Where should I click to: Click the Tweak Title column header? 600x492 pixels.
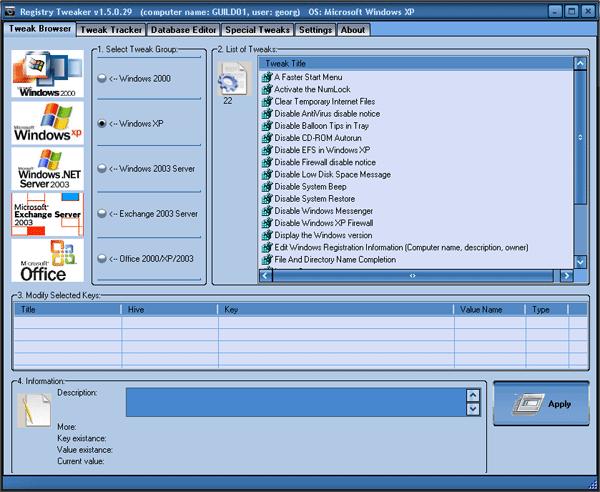[415, 63]
